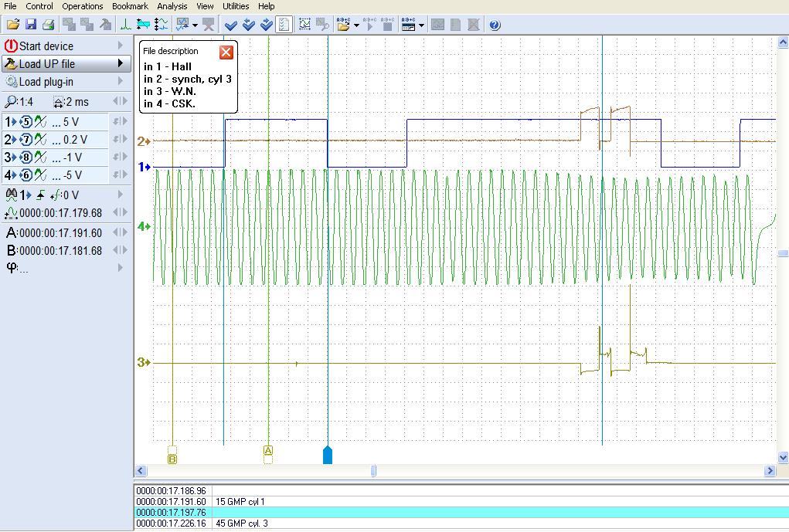Click the binoculars trigger search icon
The width and height of the screenshot is (789, 532).
pos(11,195)
